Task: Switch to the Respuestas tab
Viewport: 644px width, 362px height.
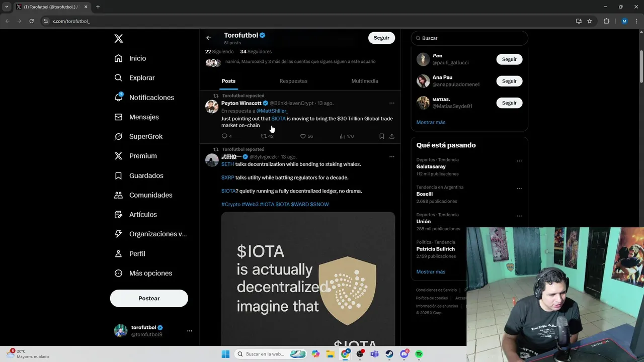Action: (x=293, y=81)
